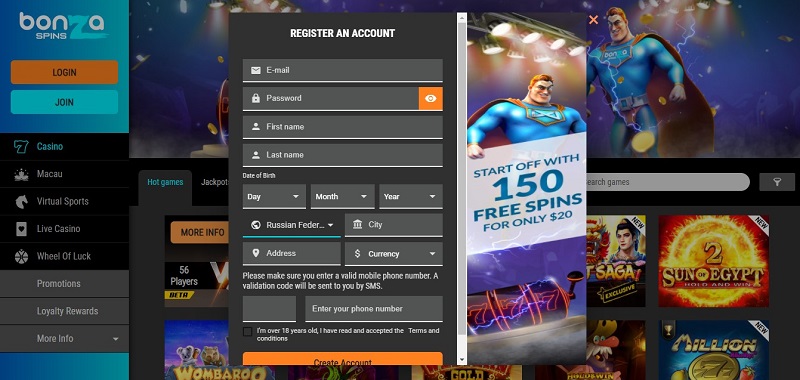
Task: Focus the First name input field
Action: click(342, 127)
